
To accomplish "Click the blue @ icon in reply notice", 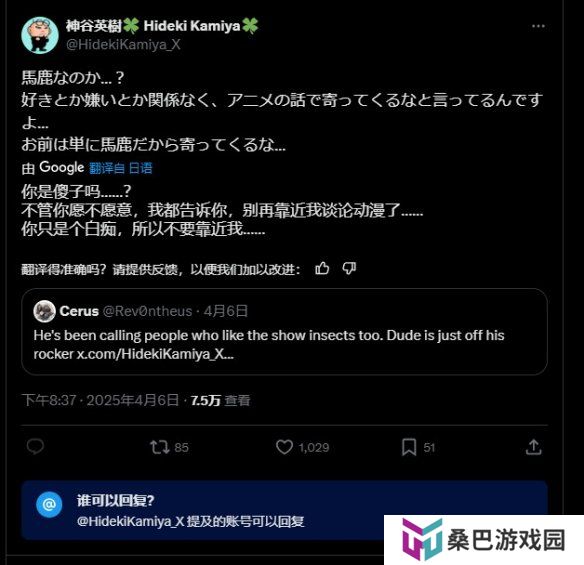I will coord(49,505).
